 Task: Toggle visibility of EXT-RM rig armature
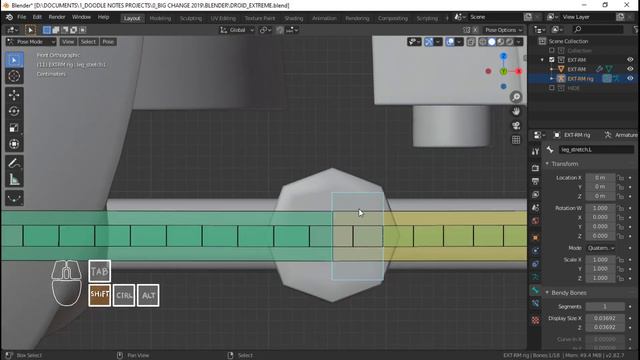click(x=630, y=78)
